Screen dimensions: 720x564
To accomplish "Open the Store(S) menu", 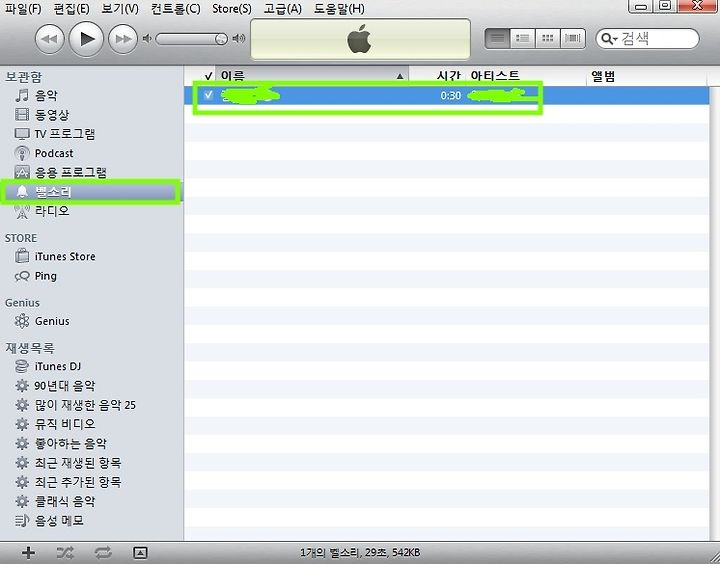I will click(x=232, y=8).
